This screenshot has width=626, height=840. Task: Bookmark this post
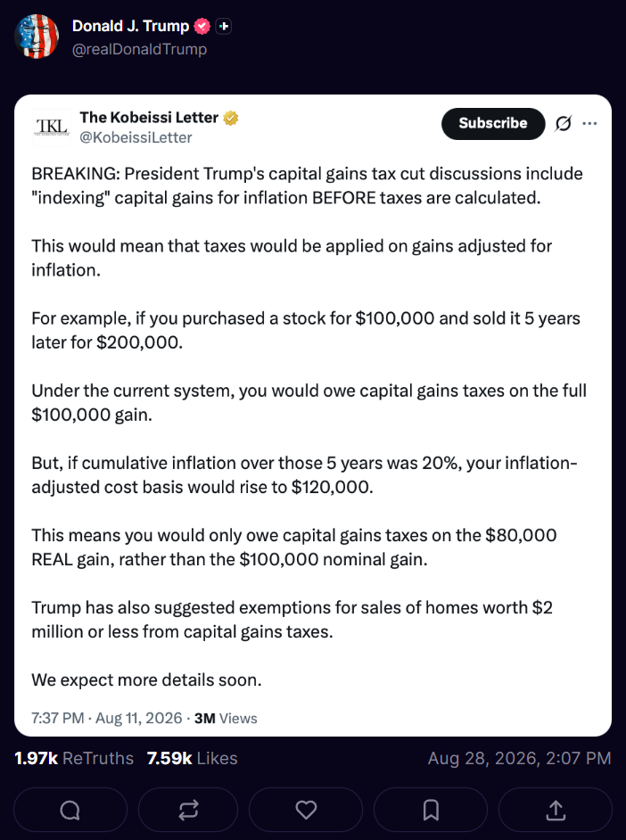click(431, 810)
